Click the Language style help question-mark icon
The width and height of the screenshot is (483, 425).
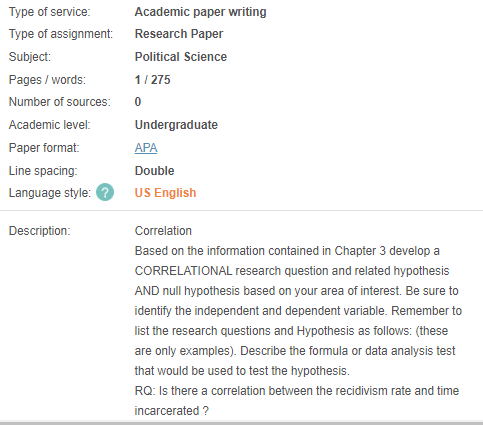[x=105, y=192]
